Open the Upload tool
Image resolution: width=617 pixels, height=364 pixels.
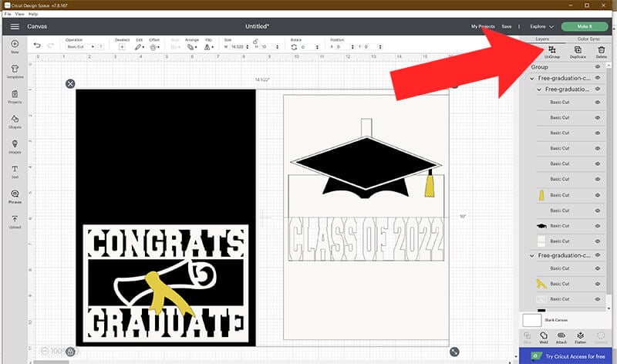tap(15, 222)
